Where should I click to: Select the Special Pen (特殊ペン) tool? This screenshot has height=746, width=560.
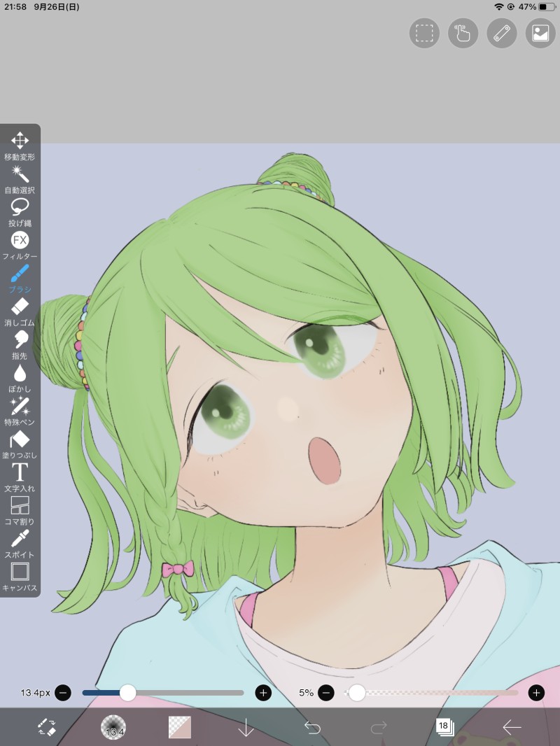20,411
